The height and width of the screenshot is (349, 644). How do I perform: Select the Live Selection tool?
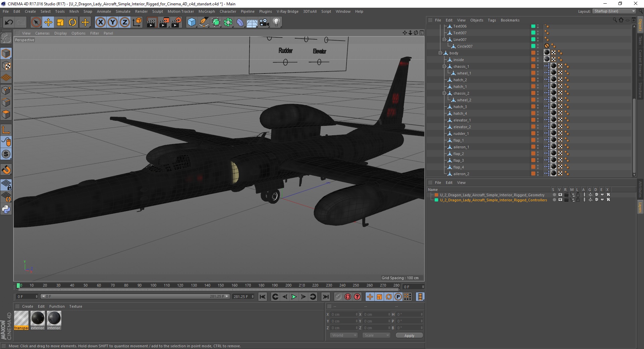tap(36, 22)
